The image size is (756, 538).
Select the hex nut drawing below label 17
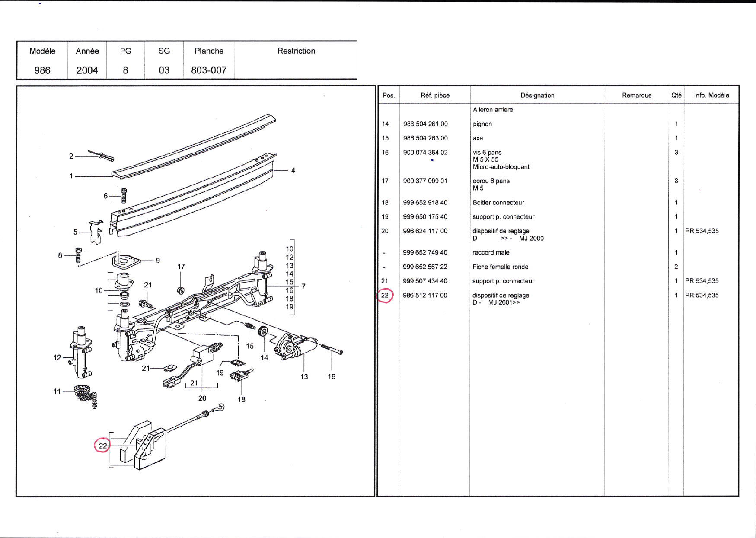[x=181, y=290]
